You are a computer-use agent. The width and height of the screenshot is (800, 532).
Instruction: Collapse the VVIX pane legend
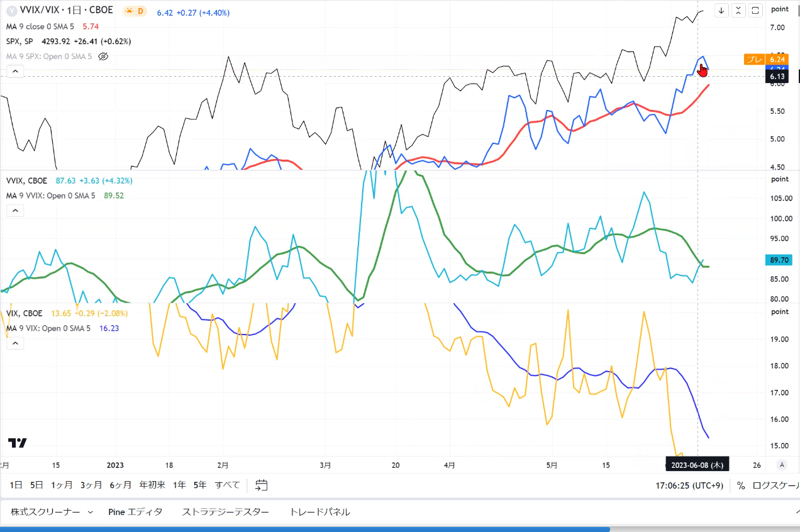click(15, 210)
